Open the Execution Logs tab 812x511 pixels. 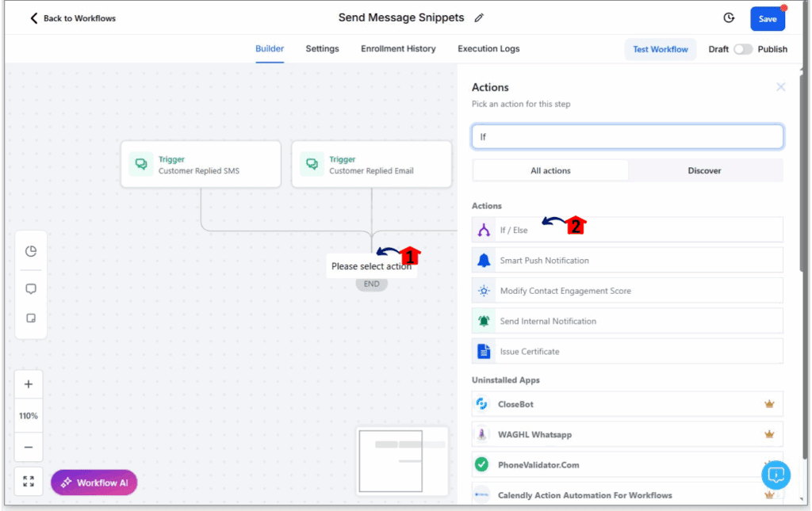click(488, 48)
